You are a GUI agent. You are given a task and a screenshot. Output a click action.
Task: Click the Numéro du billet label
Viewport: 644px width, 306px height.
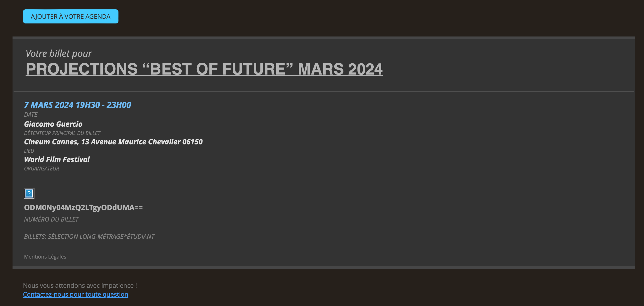[x=51, y=219]
